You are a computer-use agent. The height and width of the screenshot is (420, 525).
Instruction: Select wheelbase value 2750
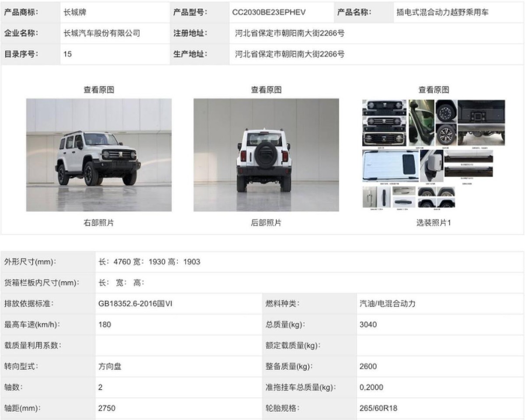pyautogui.click(x=107, y=409)
